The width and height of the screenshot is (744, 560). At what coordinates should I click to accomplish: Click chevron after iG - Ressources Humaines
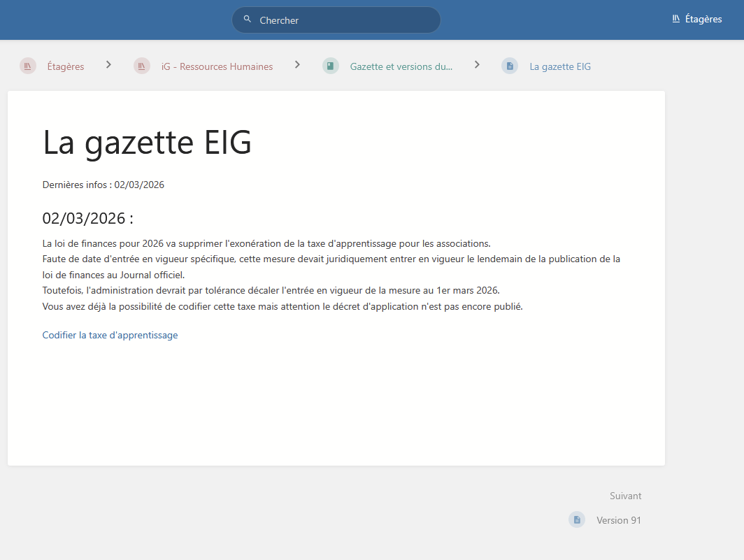point(297,64)
